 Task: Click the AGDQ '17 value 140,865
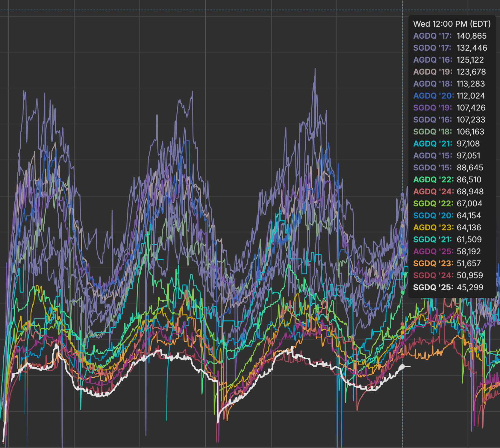(472, 36)
